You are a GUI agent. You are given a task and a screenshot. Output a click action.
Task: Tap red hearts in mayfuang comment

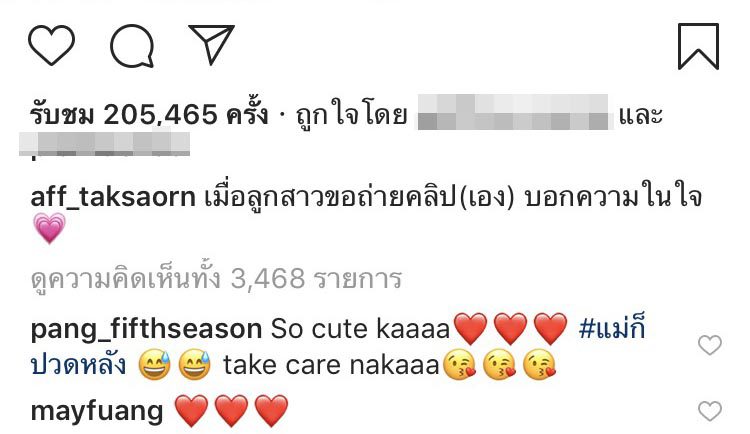(x=232, y=411)
